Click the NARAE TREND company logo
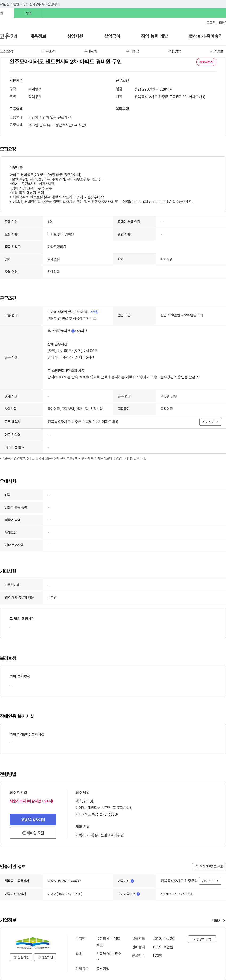 click(33, 943)
